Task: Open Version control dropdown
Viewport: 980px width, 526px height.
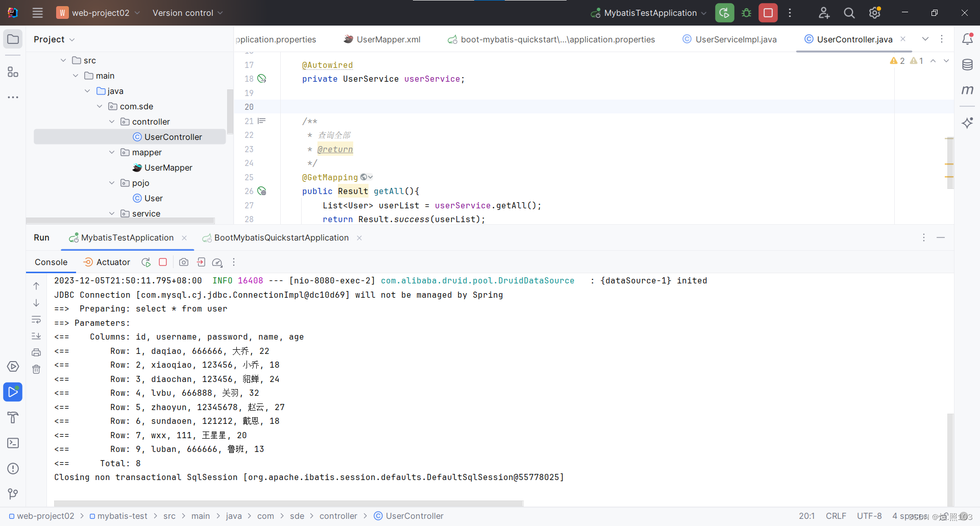Action: coord(187,13)
